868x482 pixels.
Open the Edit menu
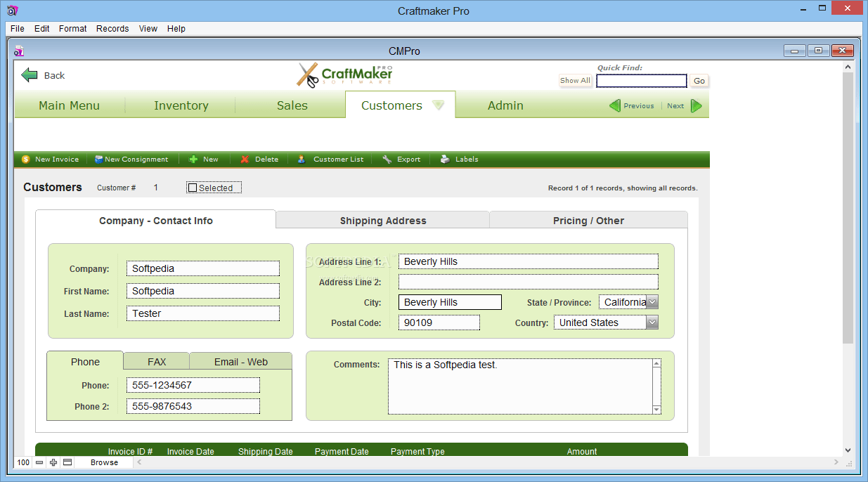click(42, 29)
